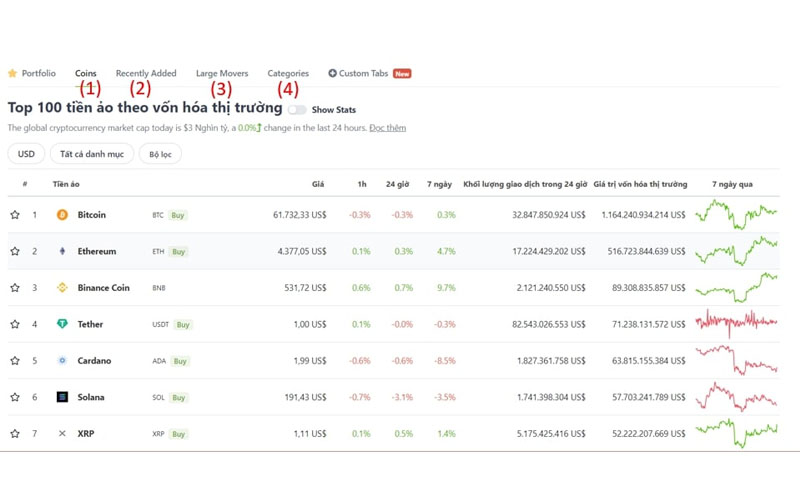Click the Custom Tabs plus icon
Image resolution: width=800 pixels, height=504 pixels.
click(x=332, y=73)
